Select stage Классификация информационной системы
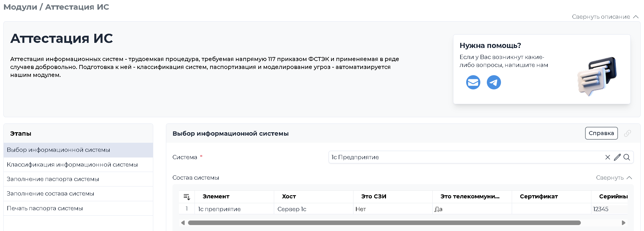Screen dimensions: 644x231 (72, 165)
